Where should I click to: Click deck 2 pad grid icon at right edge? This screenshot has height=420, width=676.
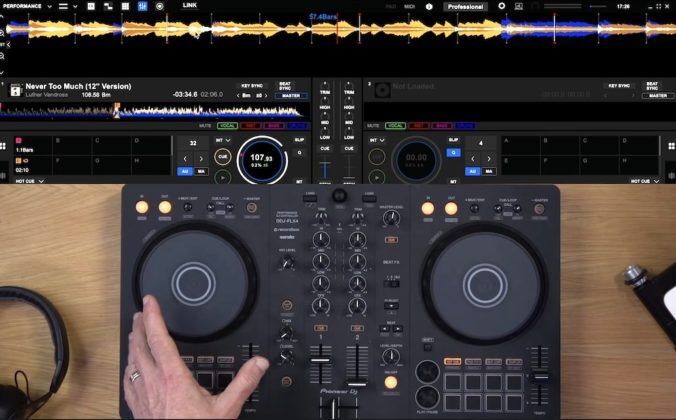pos(672,146)
